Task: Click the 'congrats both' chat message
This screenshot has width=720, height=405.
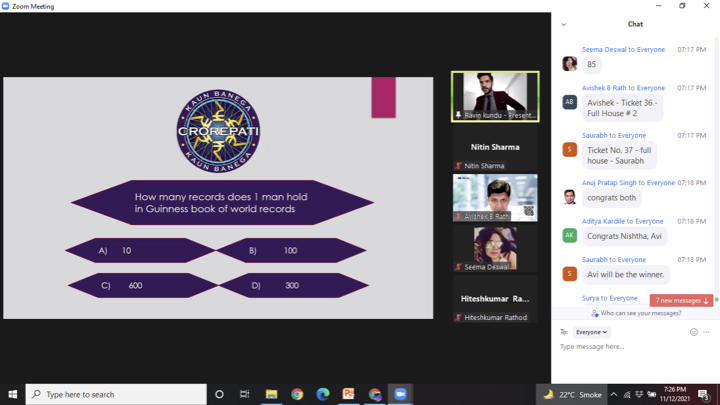Action: [612, 198]
